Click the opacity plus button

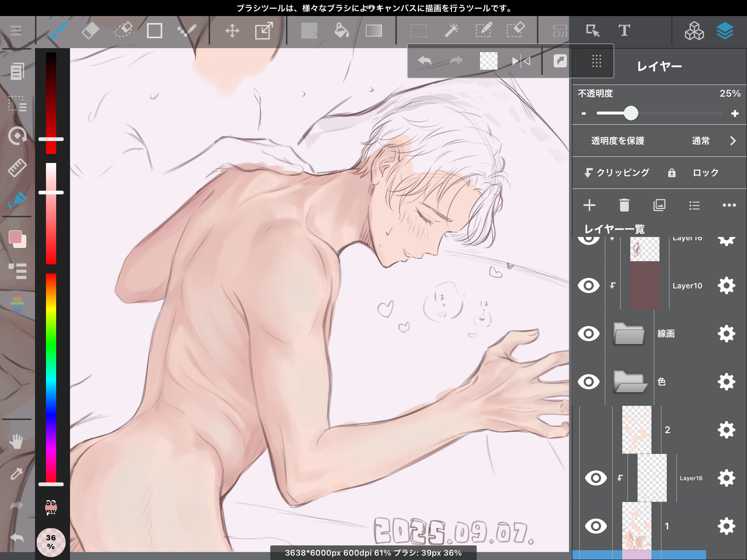pos(735,114)
